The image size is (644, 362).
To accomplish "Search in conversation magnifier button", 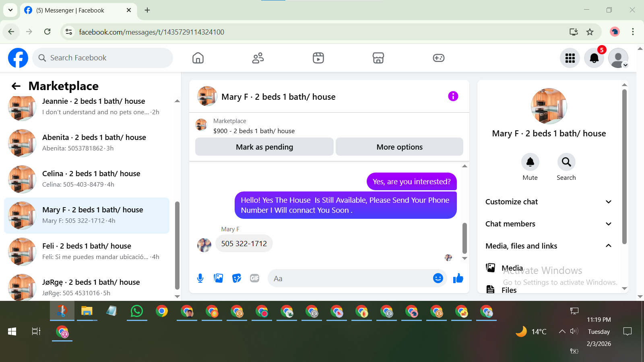I will tap(566, 162).
